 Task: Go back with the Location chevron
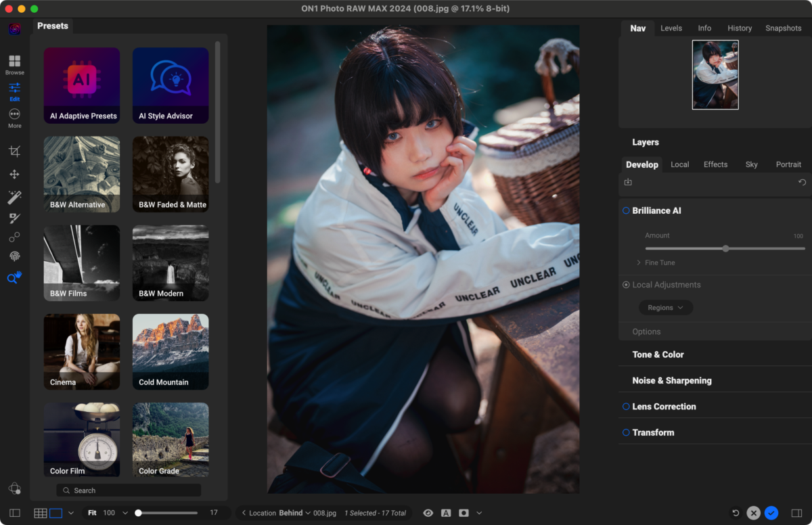[x=244, y=513]
